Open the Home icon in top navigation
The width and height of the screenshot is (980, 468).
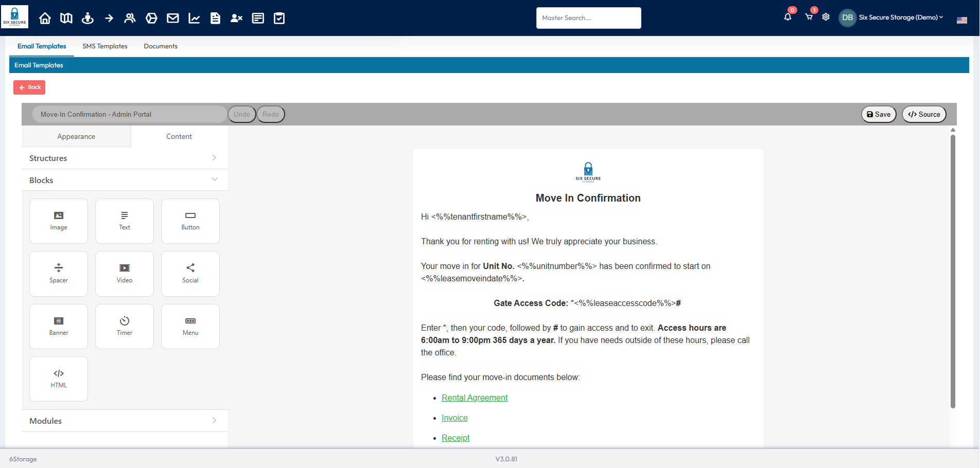pyautogui.click(x=45, y=18)
